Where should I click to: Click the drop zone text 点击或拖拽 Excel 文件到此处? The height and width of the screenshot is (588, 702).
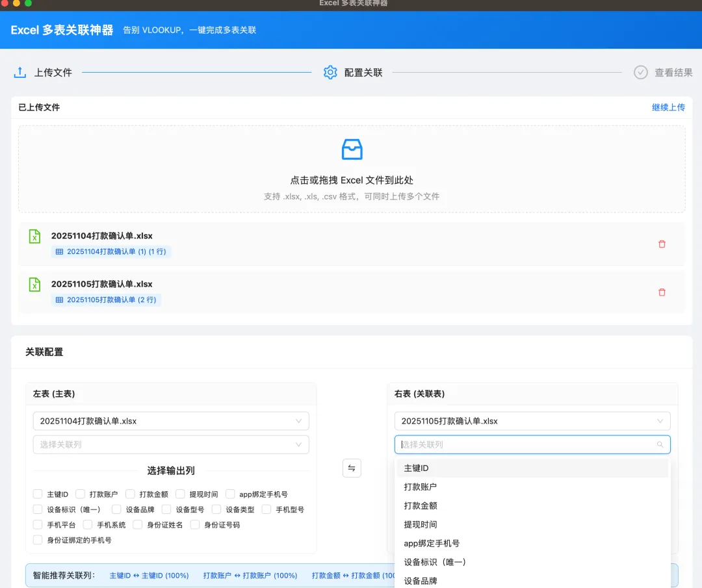click(x=352, y=181)
